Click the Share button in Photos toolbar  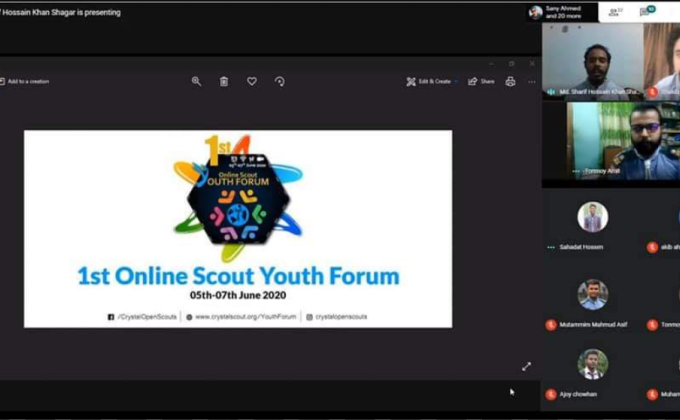click(x=481, y=81)
